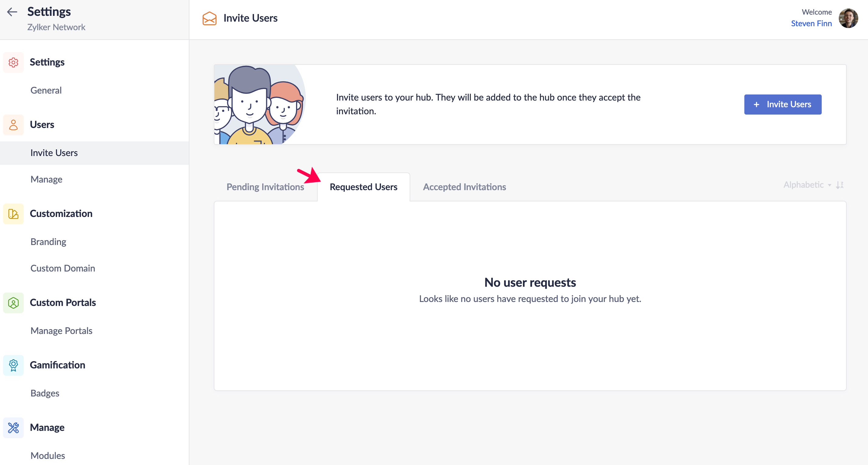Switch to the Pending Invitations tab
The height and width of the screenshot is (465, 868).
point(265,187)
